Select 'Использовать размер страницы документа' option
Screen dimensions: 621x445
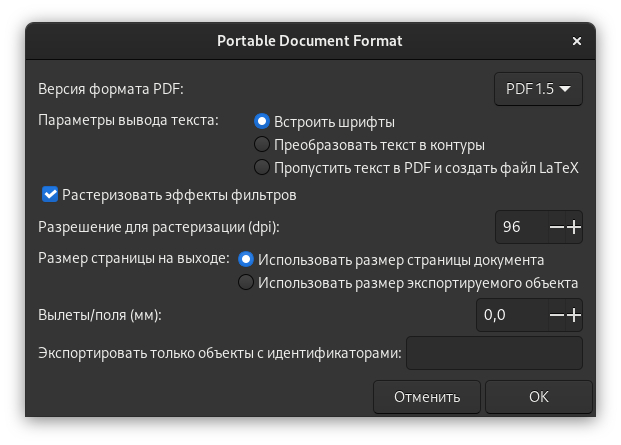pos(246,259)
